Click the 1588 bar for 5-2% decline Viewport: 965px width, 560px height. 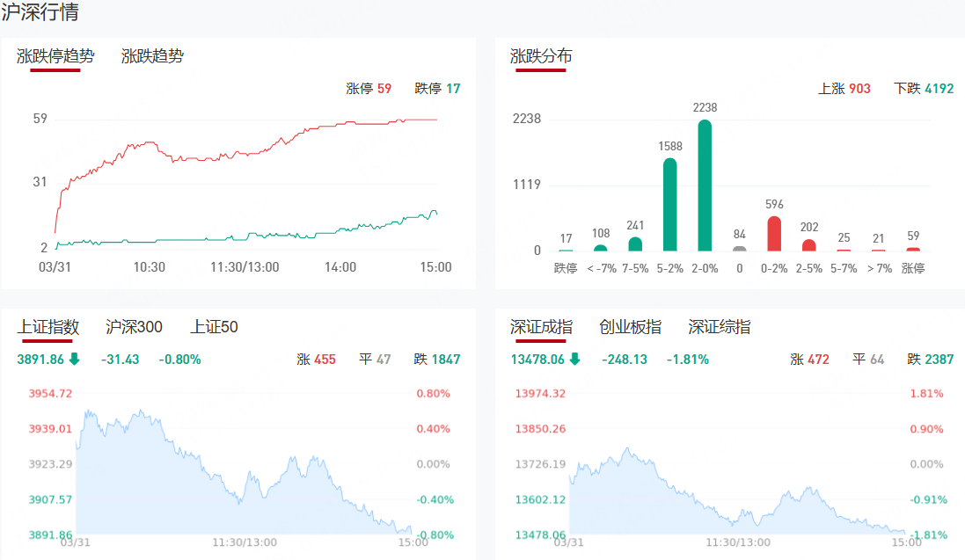click(669, 205)
